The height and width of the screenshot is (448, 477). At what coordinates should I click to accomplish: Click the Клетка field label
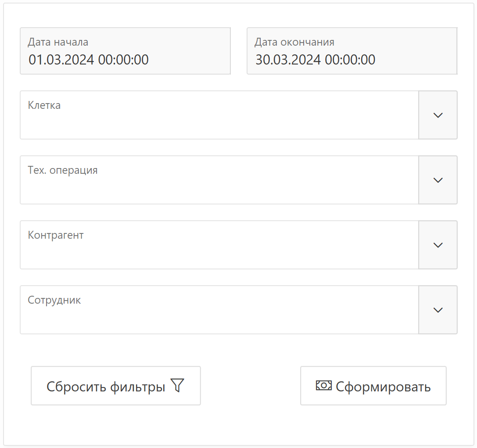click(44, 105)
